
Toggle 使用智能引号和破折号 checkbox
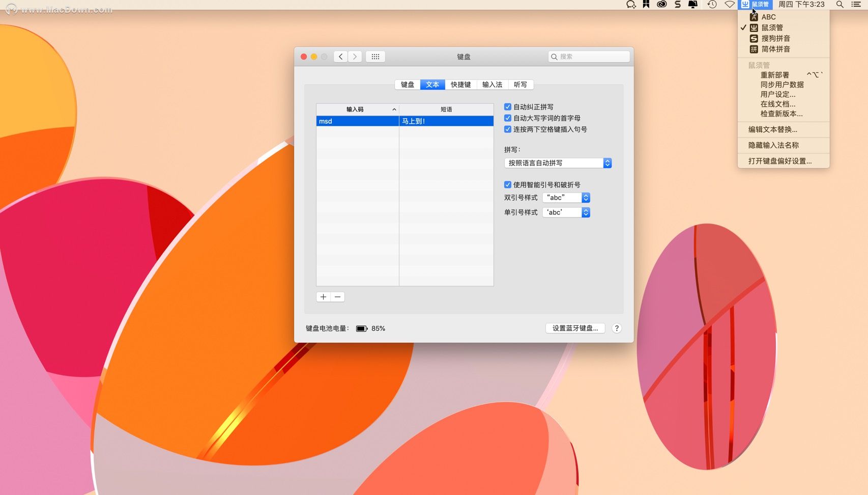point(508,185)
